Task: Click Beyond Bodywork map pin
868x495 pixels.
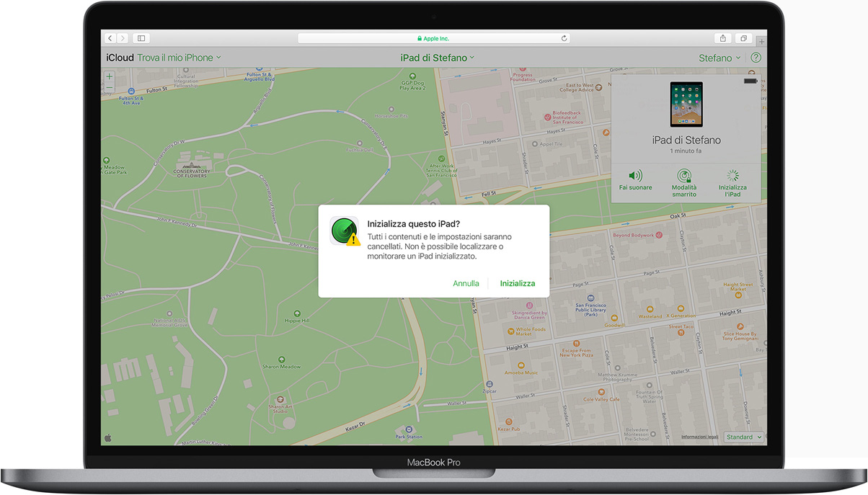Action: pos(659,235)
